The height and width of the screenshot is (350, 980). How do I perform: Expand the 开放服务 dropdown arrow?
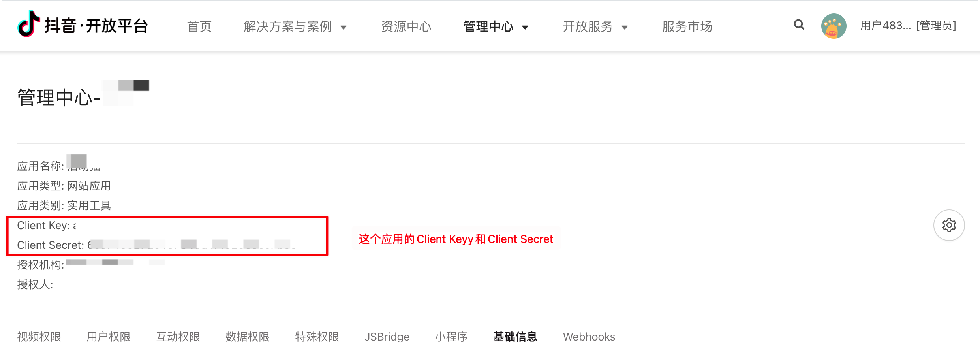[625, 27]
